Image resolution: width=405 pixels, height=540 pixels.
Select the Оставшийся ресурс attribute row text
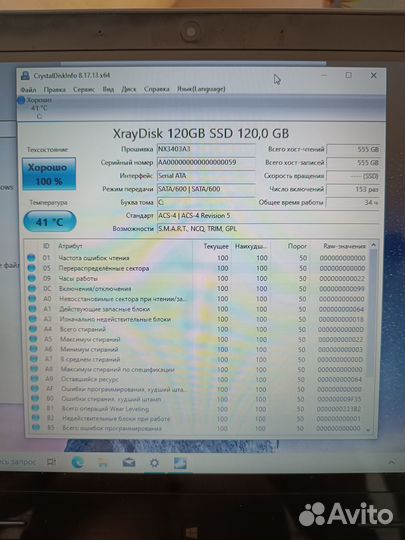coord(90,379)
